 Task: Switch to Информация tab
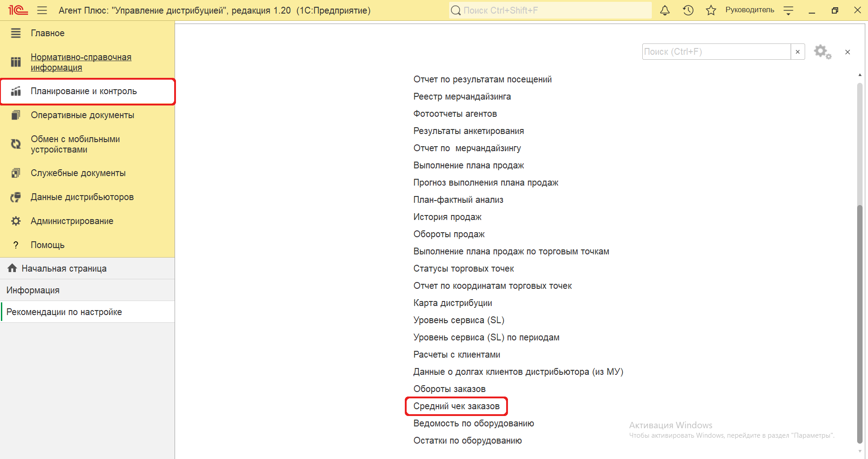click(x=33, y=290)
